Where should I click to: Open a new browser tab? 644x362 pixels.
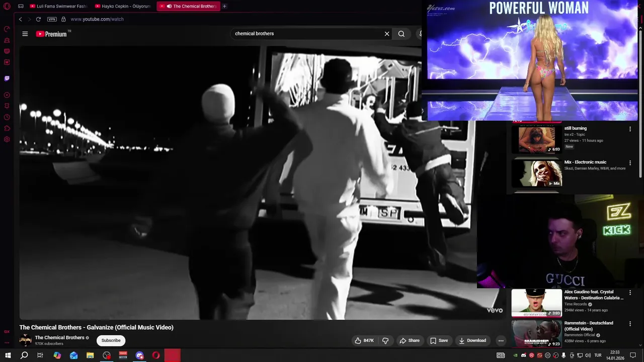coord(224,6)
